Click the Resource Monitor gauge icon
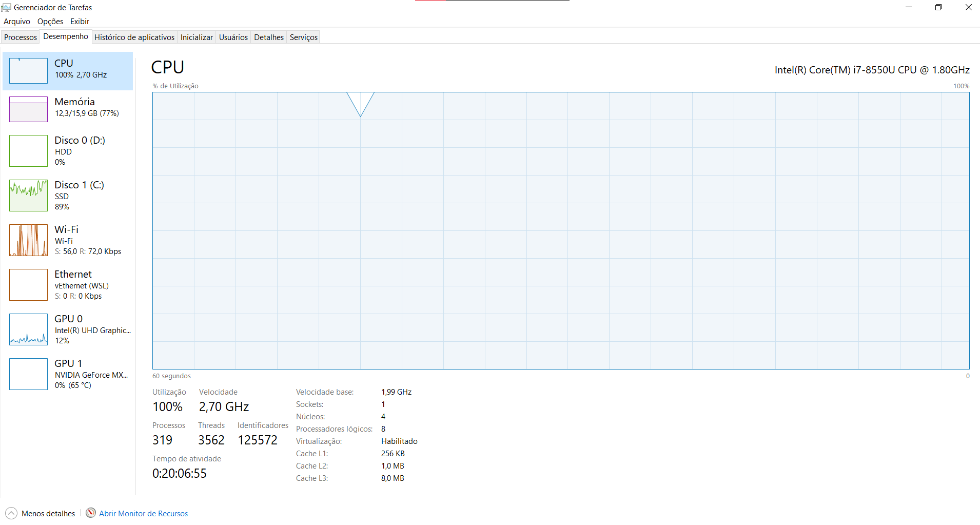 (x=91, y=513)
